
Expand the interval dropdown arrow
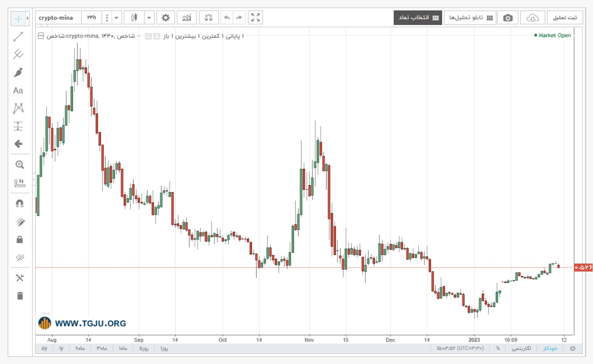116,17
